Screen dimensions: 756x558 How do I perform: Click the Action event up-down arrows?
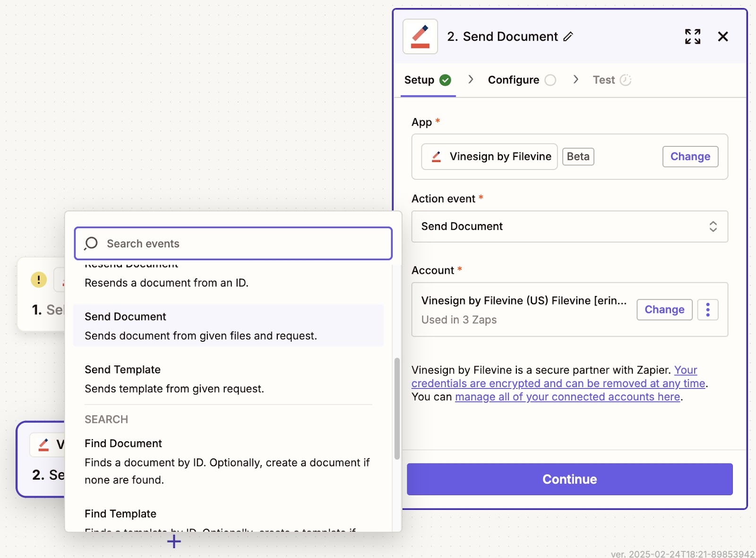tap(713, 227)
